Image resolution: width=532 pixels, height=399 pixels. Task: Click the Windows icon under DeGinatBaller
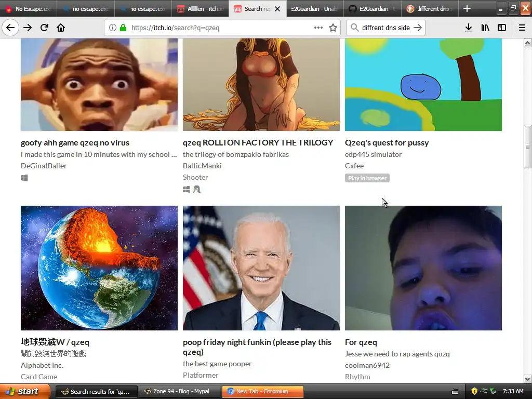[24, 178]
